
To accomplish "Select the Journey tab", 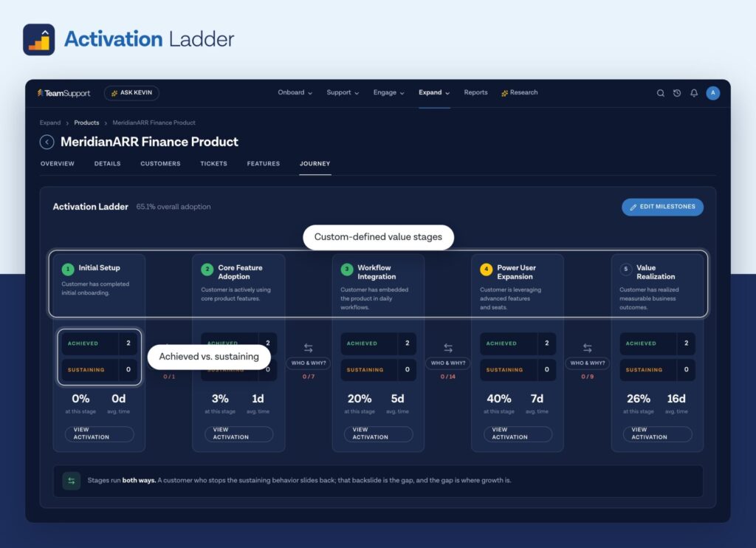I will (x=315, y=163).
